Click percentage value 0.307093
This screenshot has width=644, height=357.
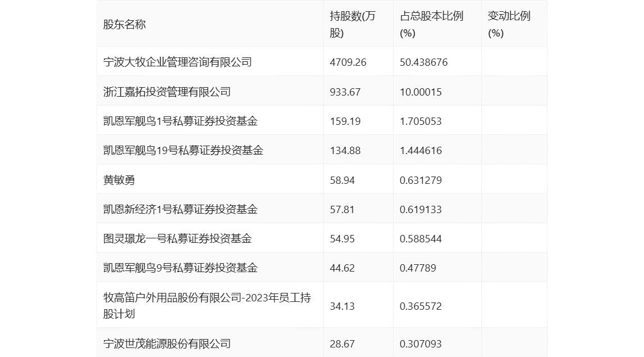(x=421, y=344)
